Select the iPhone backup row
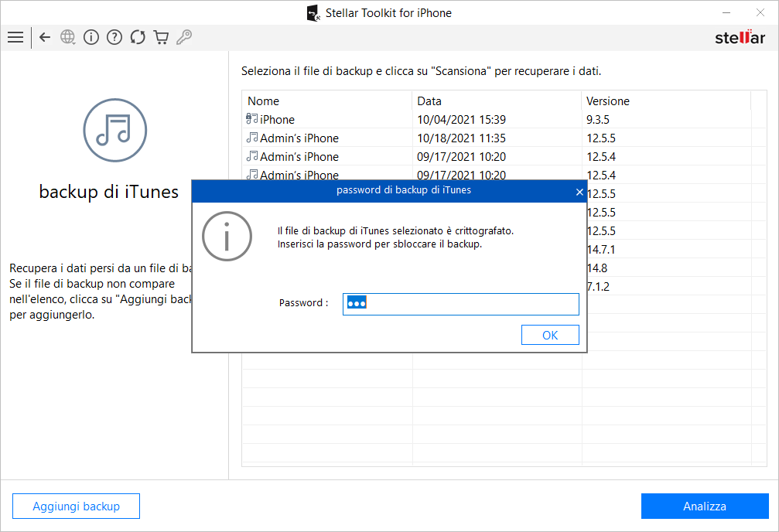The width and height of the screenshot is (779, 532). (x=504, y=119)
